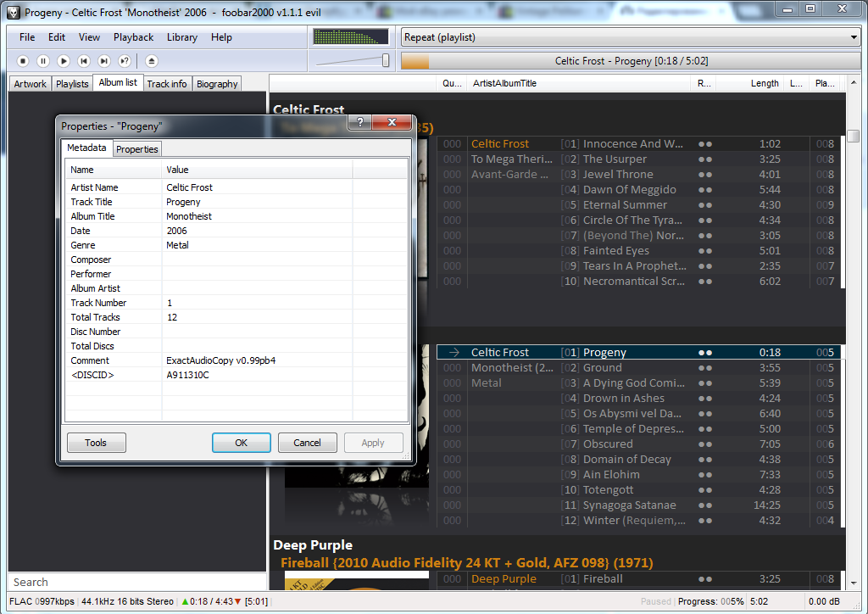Screen dimensions: 868x614
Task: Switch to the Properties tab in the dialog
Action: click(x=137, y=149)
